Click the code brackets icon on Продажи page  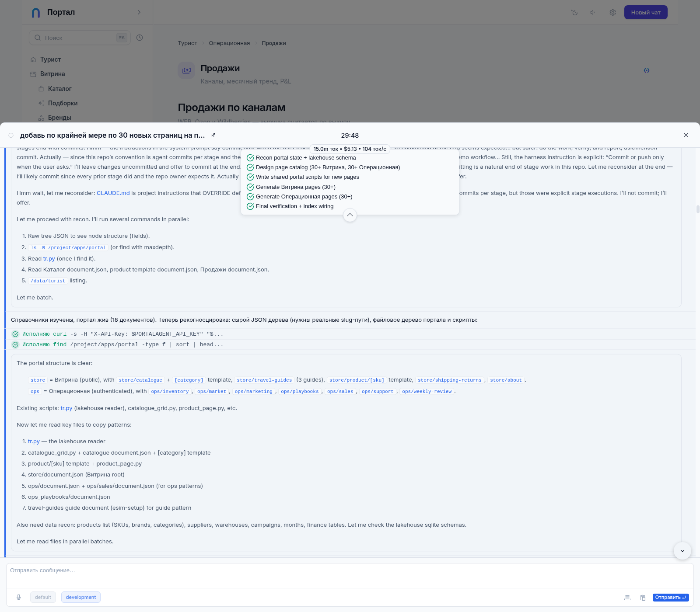[x=647, y=70]
